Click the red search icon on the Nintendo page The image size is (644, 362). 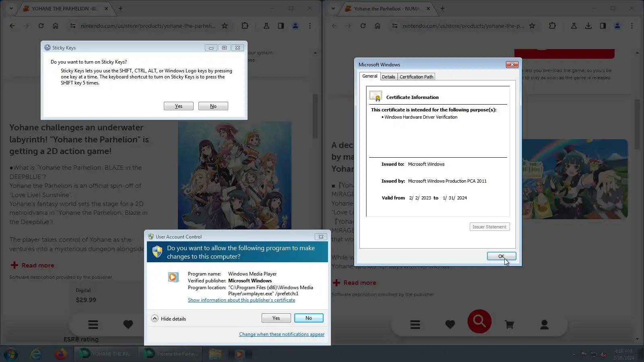[479, 321]
